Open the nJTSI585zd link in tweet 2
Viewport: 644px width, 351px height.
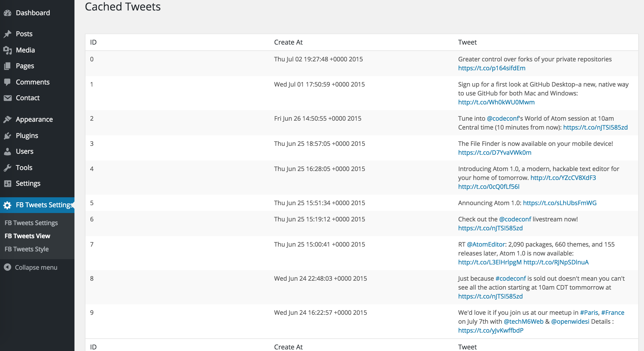595,127
